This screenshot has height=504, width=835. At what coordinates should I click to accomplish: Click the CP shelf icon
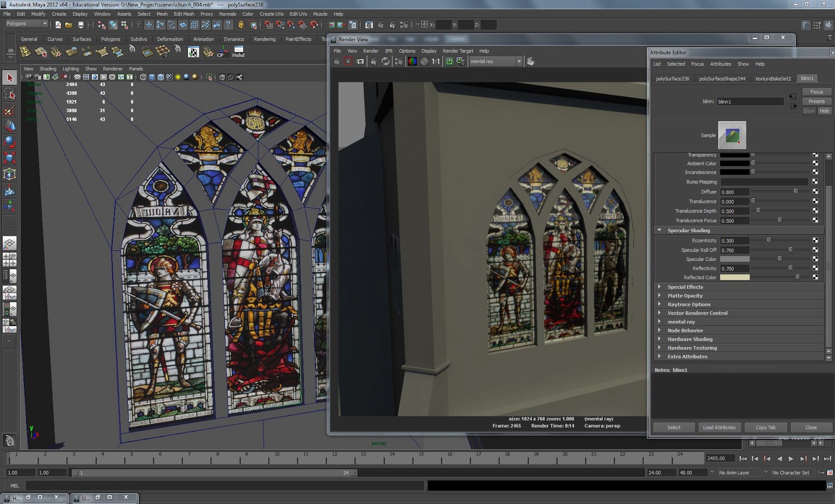coord(222,51)
